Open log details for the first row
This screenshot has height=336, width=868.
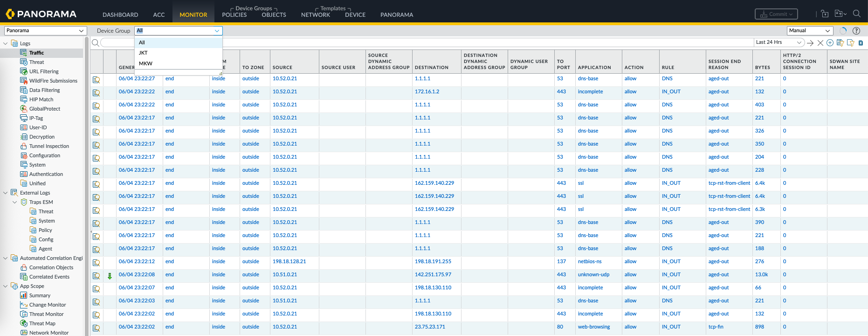tap(96, 80)
